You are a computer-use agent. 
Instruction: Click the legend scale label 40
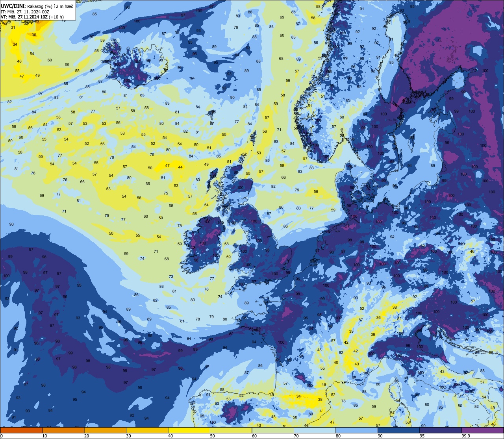(170, 436)
